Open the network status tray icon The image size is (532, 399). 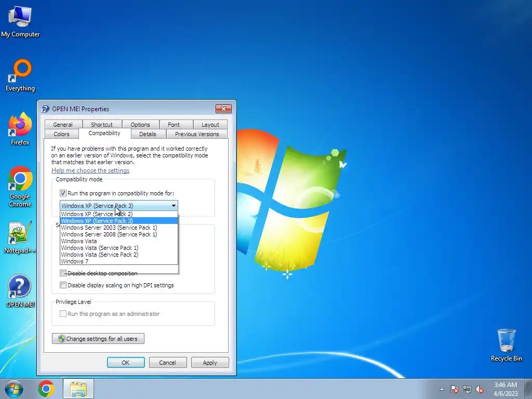pos(467,389)
